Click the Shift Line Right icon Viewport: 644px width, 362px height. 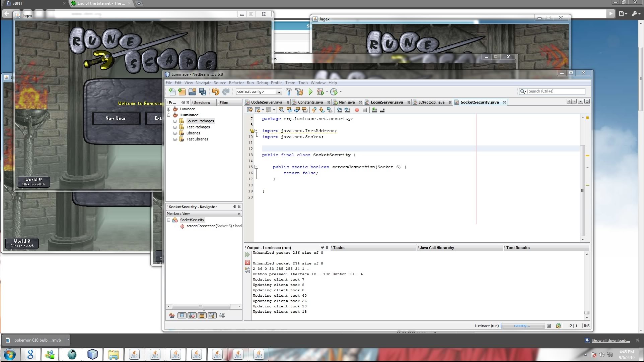point(347,110)
